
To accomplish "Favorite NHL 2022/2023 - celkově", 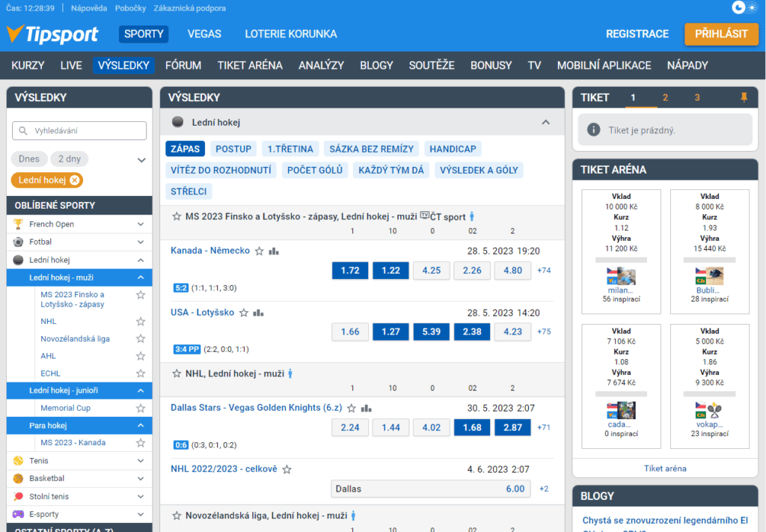I will pyautogui.click(x=287, y=469).
